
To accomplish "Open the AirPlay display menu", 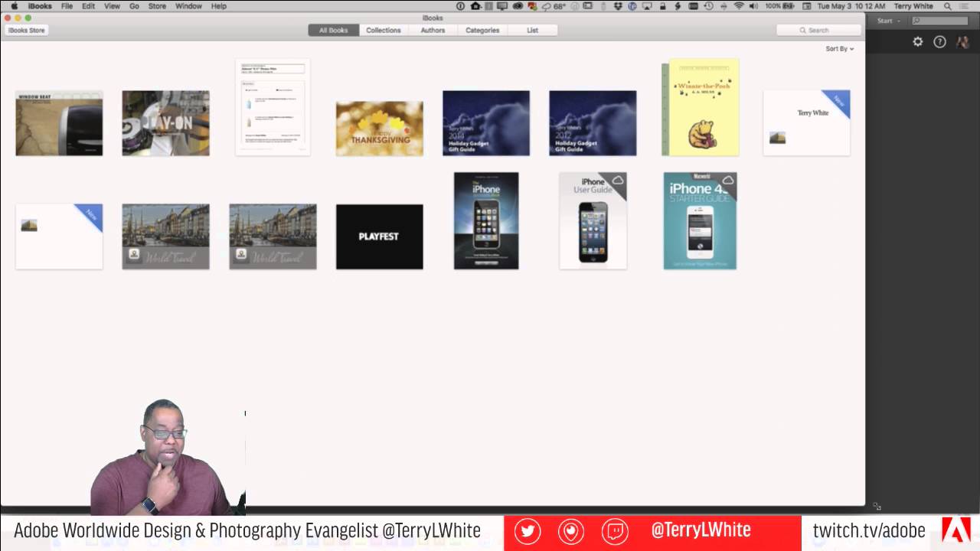I will 647,6.
